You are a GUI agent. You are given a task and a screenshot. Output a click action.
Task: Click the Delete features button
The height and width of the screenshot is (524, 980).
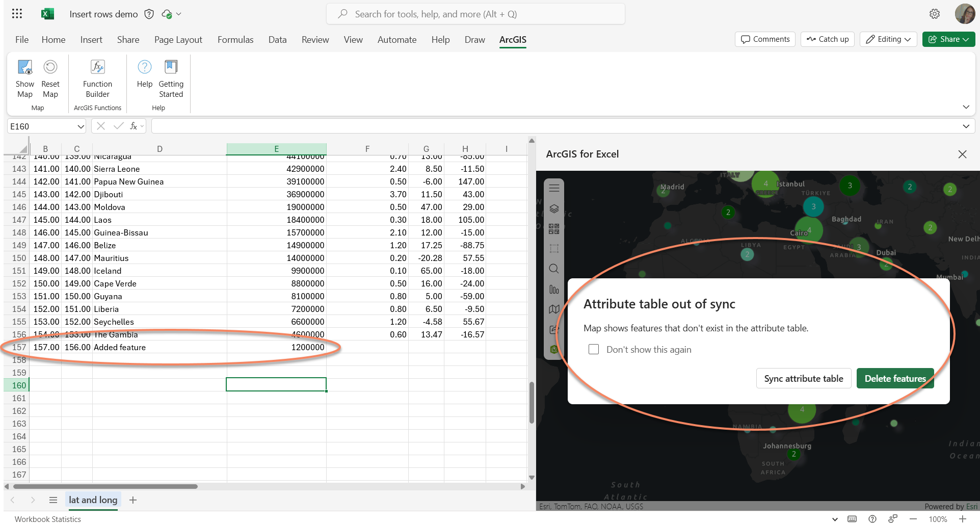(895, 378)
